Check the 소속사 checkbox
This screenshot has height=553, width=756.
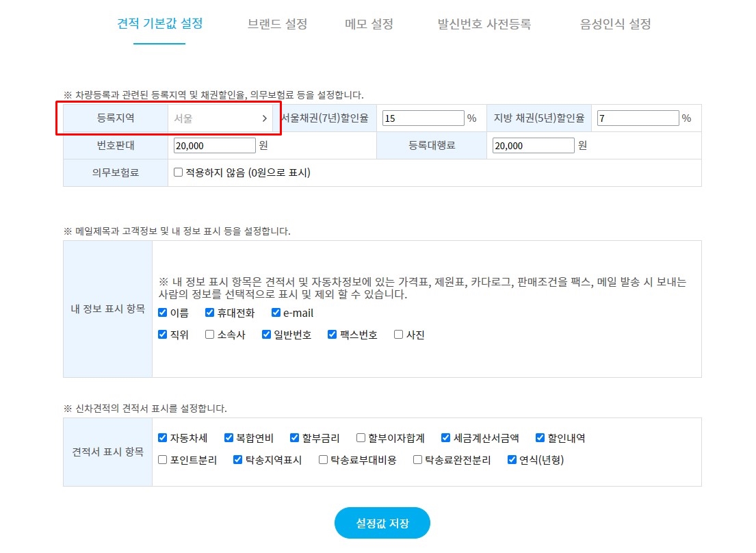tap(209, 334)
